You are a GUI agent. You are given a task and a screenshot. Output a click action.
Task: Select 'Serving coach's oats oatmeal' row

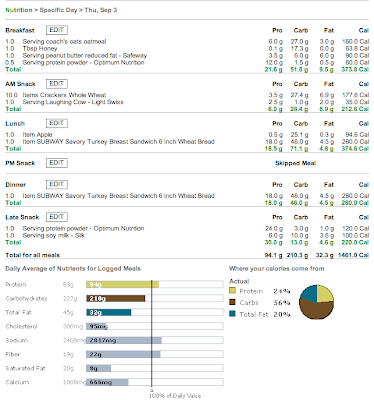point(187,42)
